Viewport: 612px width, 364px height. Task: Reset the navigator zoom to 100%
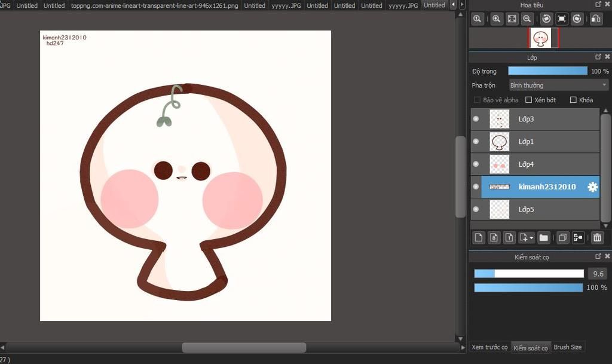pos(478,19)
